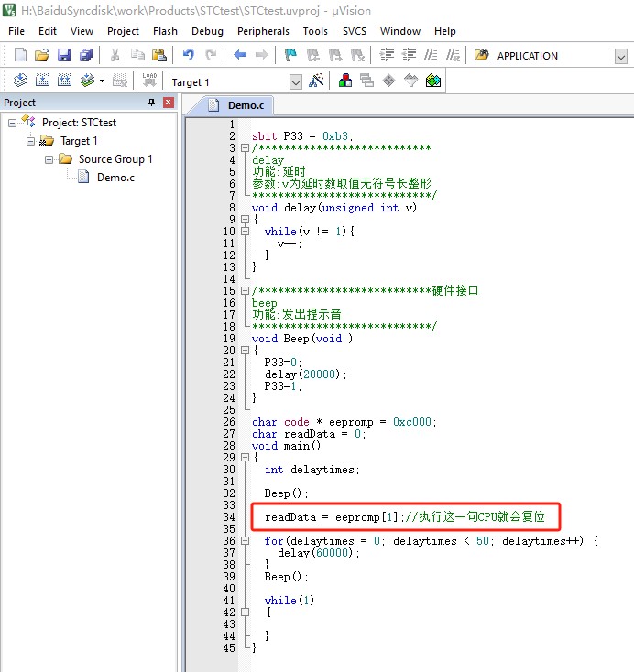Screen dimensions: 634x672
Task: Open the Window menu
Action: pos(400,31)
